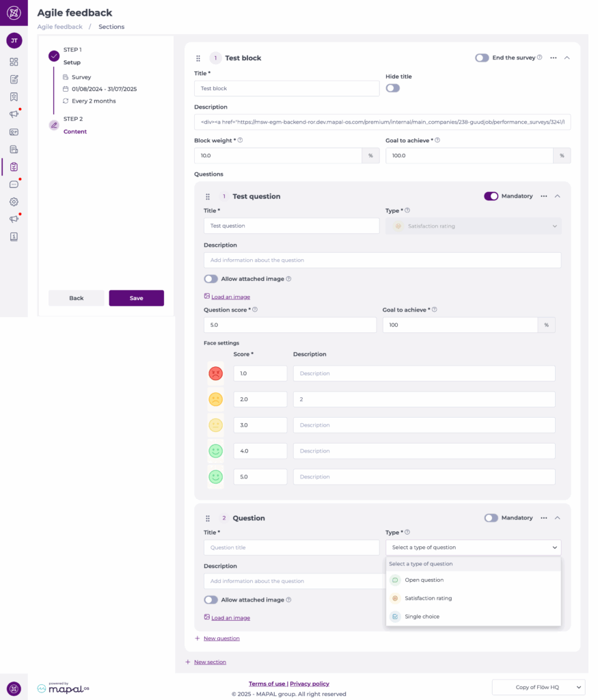Turn off Mandatory for Test question
Screen dimensions: 598x700
[491, 196]
